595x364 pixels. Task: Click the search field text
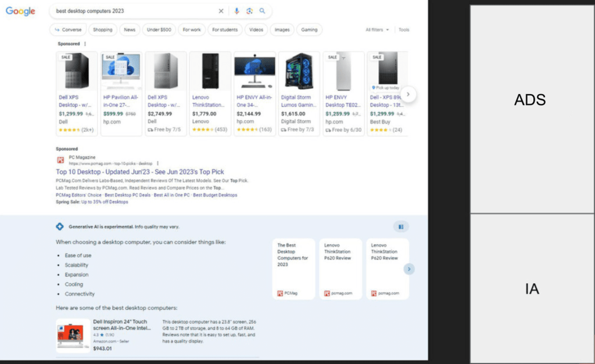coord(90,11)
